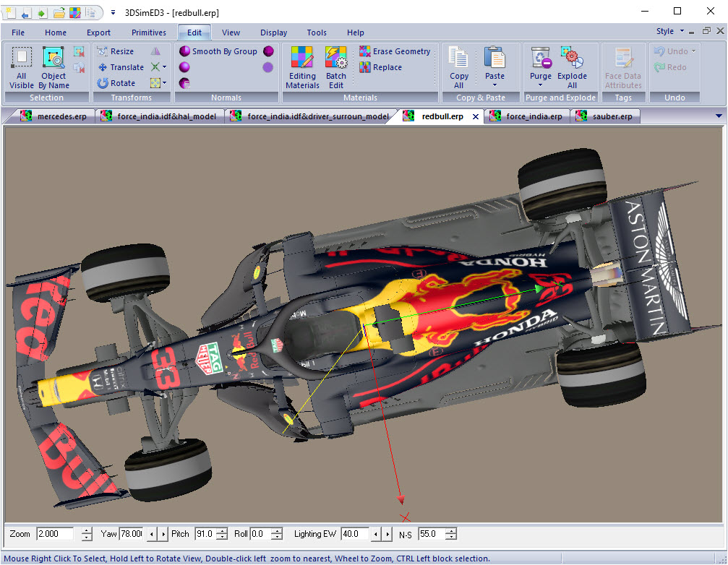Open Batch Edit for materials
The height and width of the screenshot is (565, 728).
335,68
